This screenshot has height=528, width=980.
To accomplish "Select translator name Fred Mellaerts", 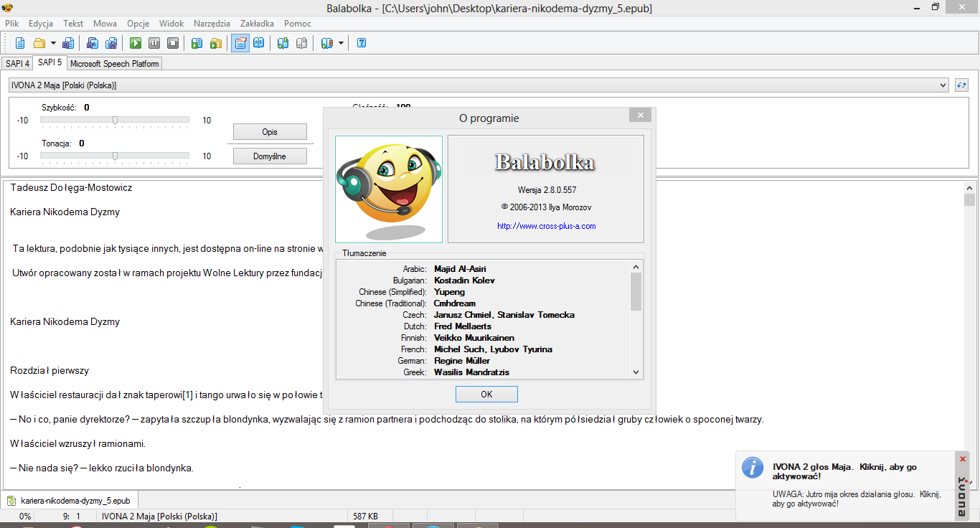I will tap(463, 326).
